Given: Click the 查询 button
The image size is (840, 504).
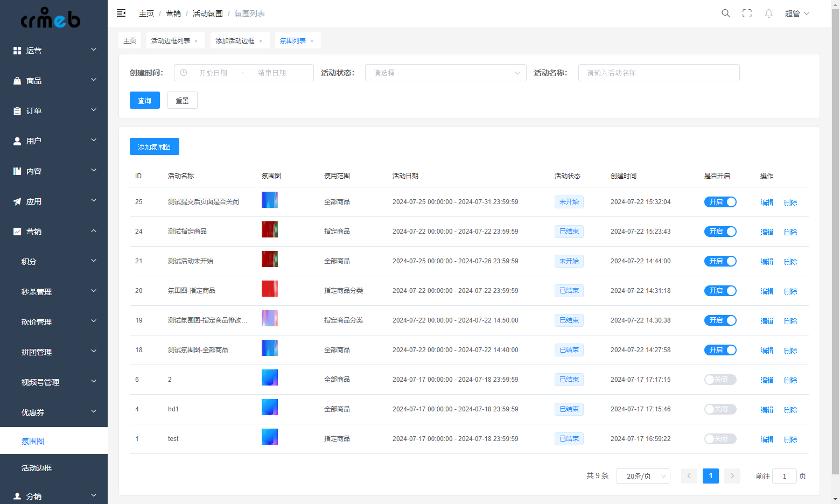Looking at the screenshot, I should pyautogui.click(x=145, y=100).
